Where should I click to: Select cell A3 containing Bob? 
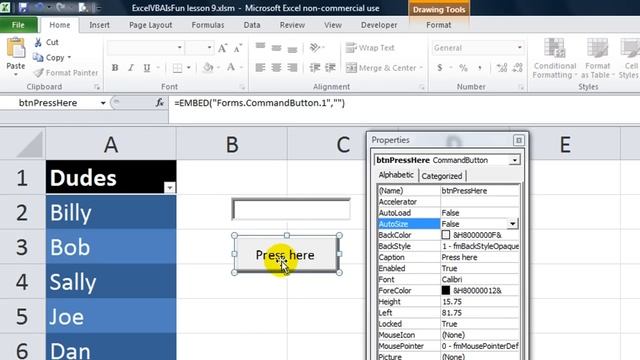[111, 247]
